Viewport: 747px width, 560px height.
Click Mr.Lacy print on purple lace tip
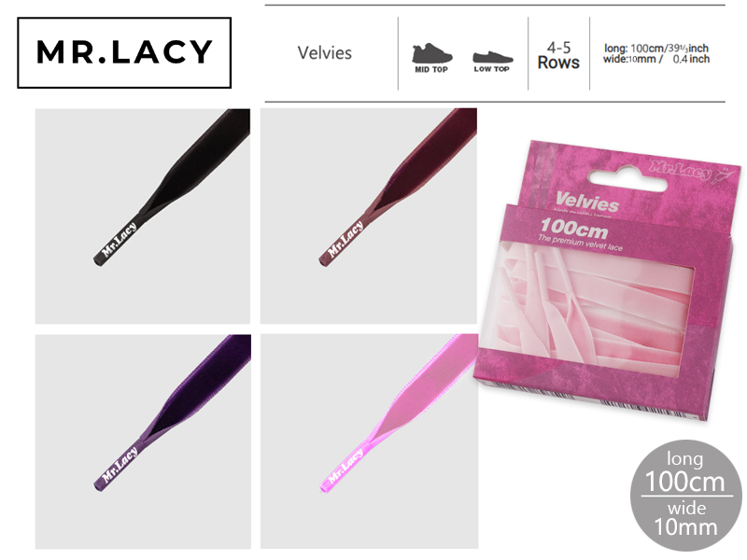click(x=120, y=465)
